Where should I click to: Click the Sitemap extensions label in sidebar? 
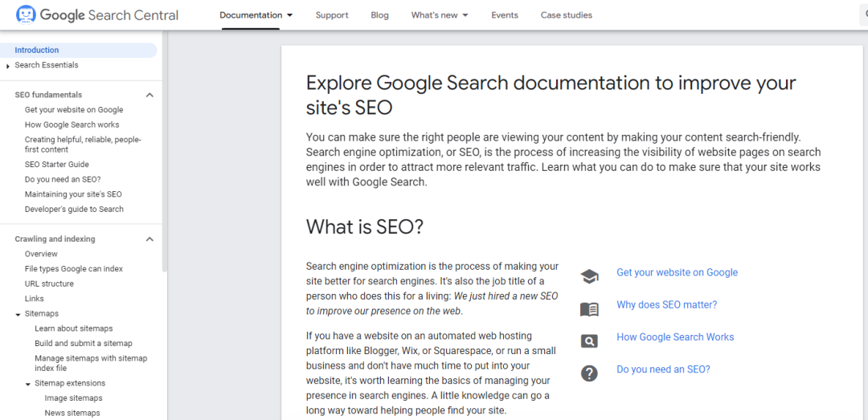tap(70, 384)
